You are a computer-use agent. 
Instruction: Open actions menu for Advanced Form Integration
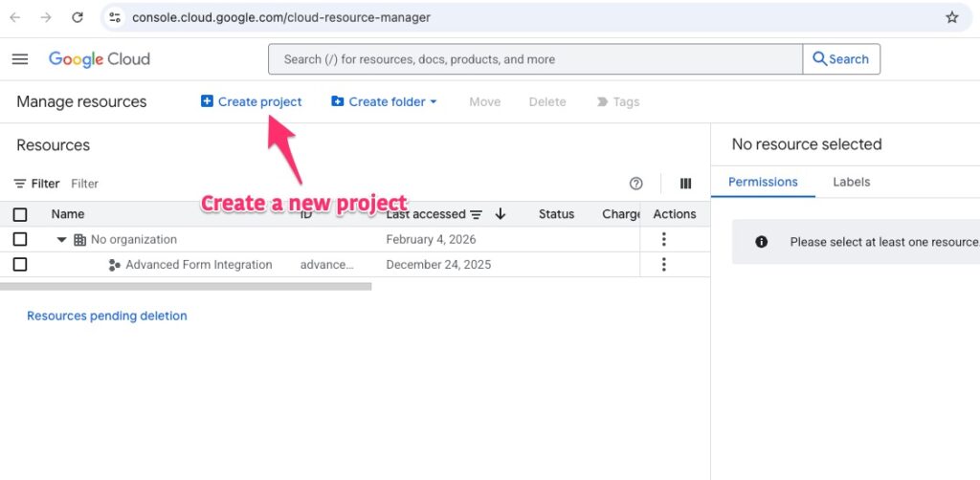664,265
